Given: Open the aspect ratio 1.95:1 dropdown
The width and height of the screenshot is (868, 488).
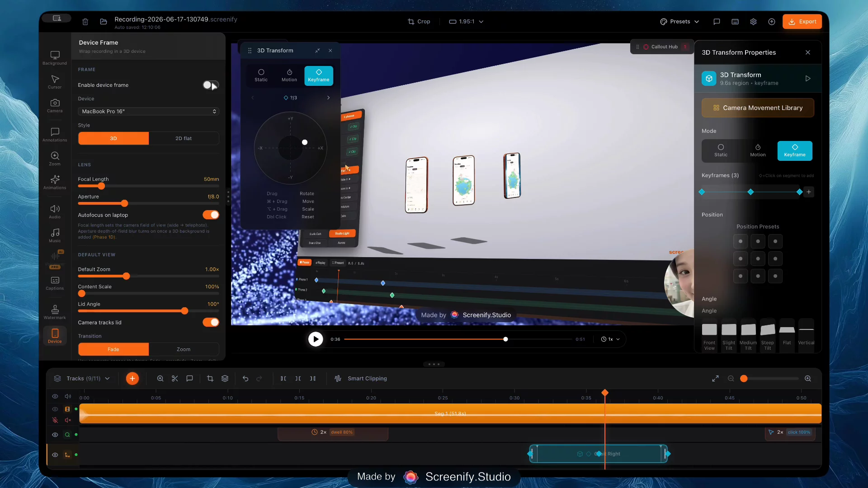Looking at the screenshot, I should point(466,22).
